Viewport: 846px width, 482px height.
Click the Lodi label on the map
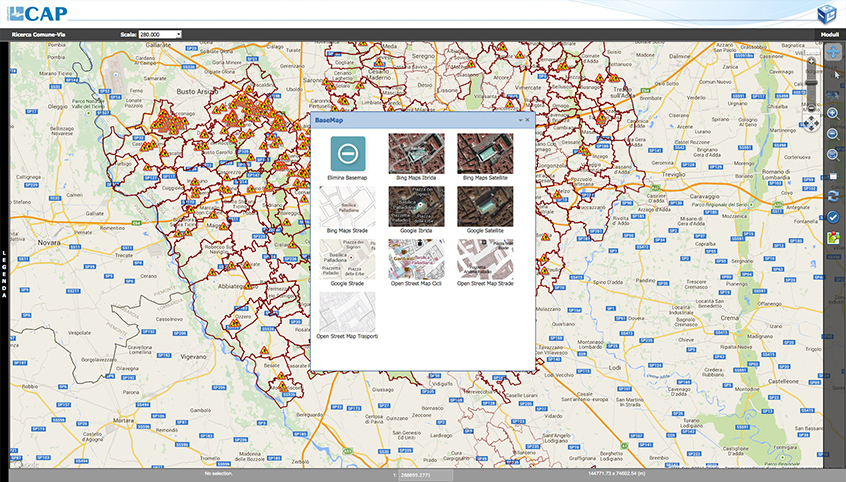[615, 368]
